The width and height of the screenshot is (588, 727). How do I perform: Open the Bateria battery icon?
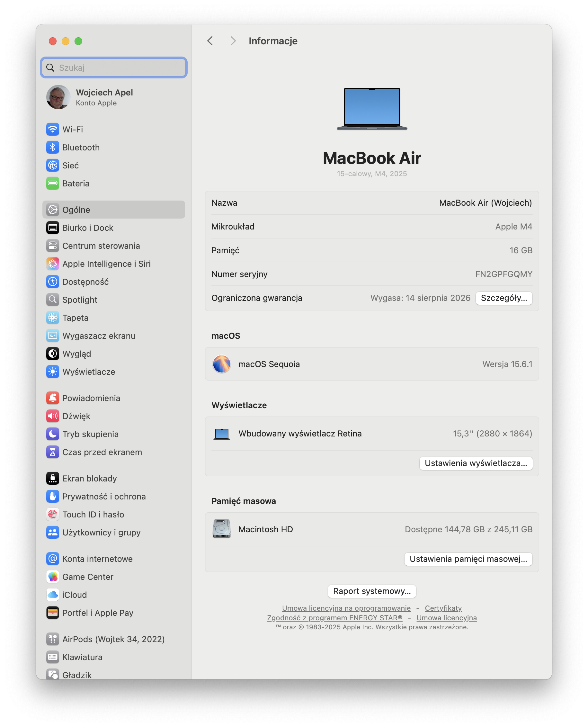(52, 183)
